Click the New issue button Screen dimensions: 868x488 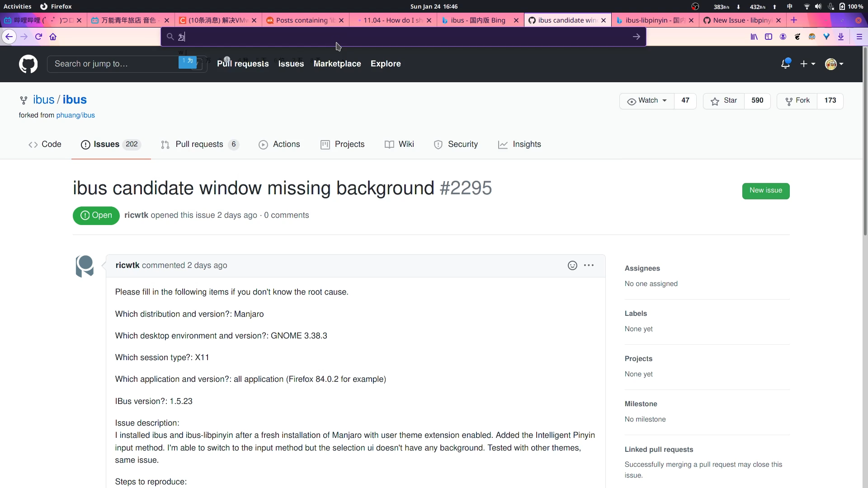coord(766,191)
